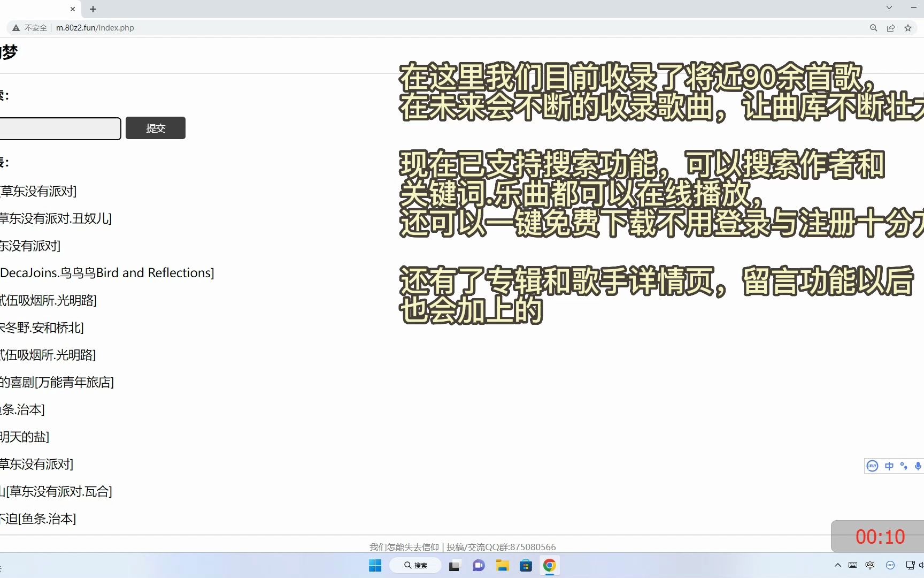Viewport: 924px width, 578px height.
Task: Open the Windows Start menu
Action: 375,565
